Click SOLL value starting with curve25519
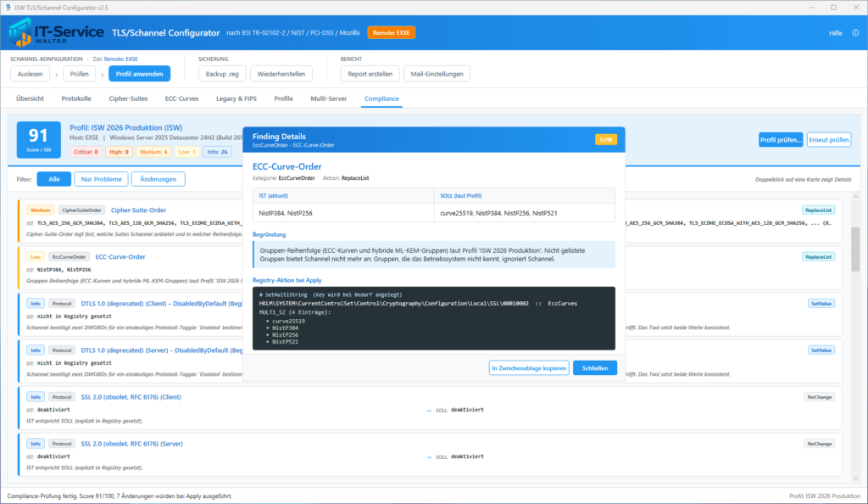This screenshot has height=504, width=868. coord(498,213)
